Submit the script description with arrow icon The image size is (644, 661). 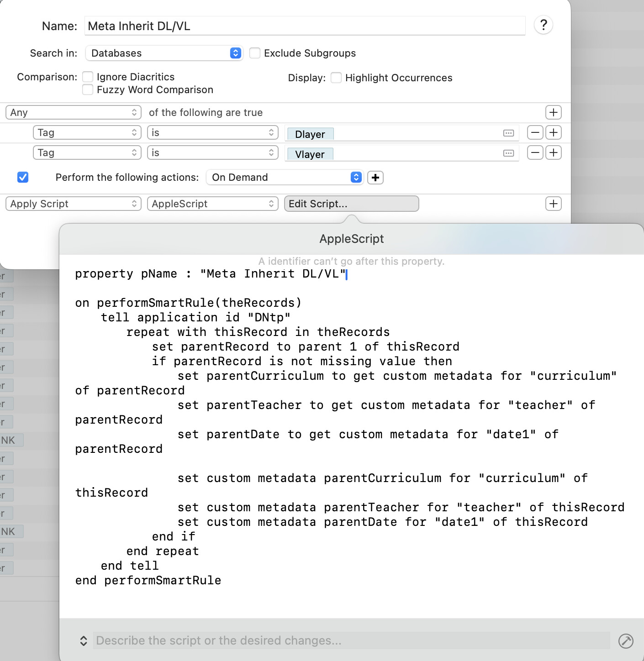click(x=625, y=641)
